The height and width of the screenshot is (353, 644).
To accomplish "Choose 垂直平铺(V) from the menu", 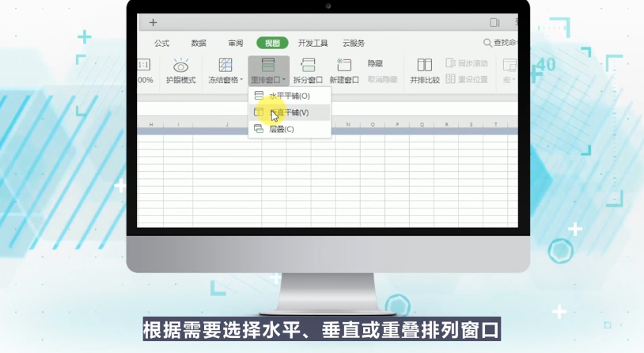I will tap(289, 112).
